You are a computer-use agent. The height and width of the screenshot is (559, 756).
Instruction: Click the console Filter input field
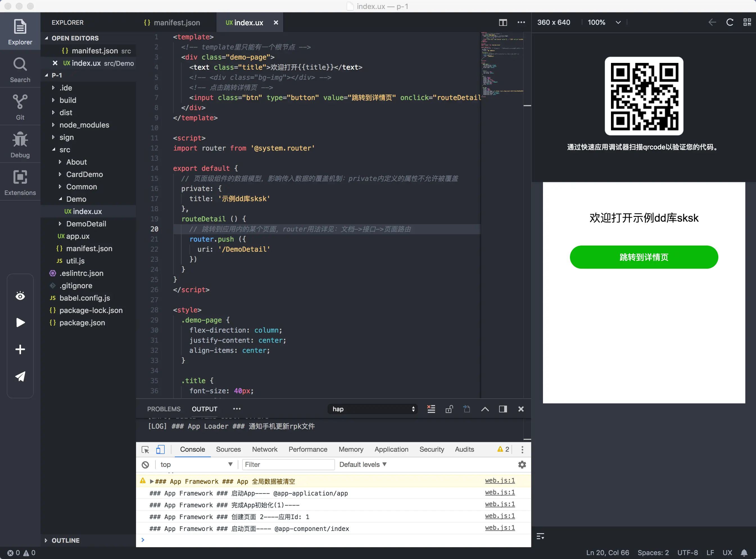(x=288, y=465)
